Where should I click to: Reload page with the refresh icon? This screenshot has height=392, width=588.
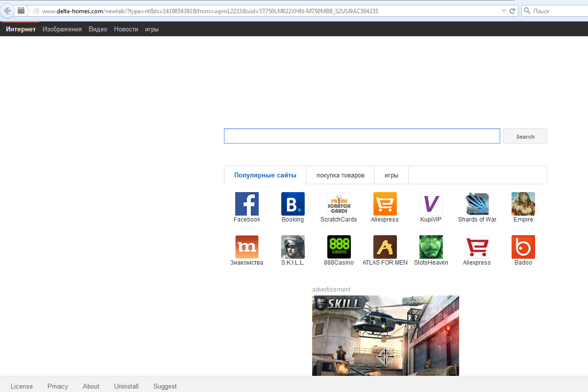[x=513, y=11]
